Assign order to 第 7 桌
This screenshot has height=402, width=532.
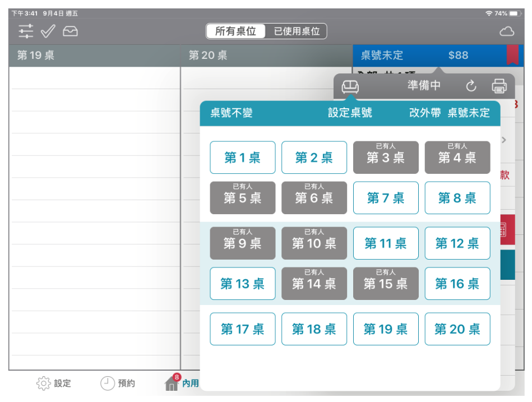(386, 198)
